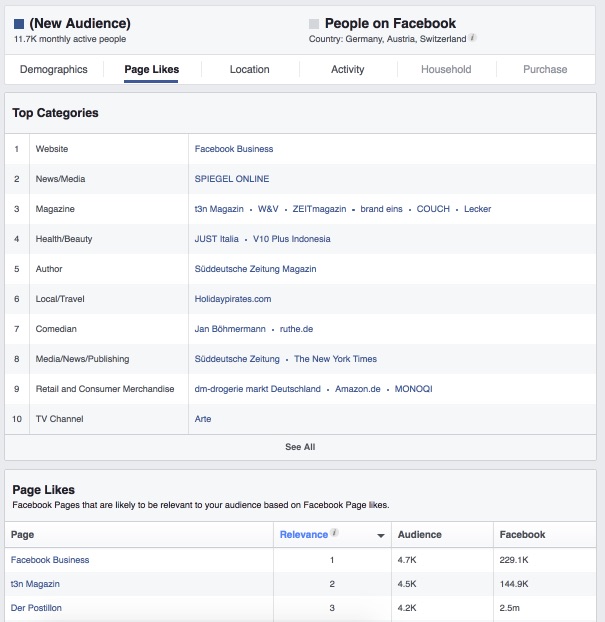Open the Arte TV channel link
The width and height of the screenshot is (605, 622).
tap(203, 419)
